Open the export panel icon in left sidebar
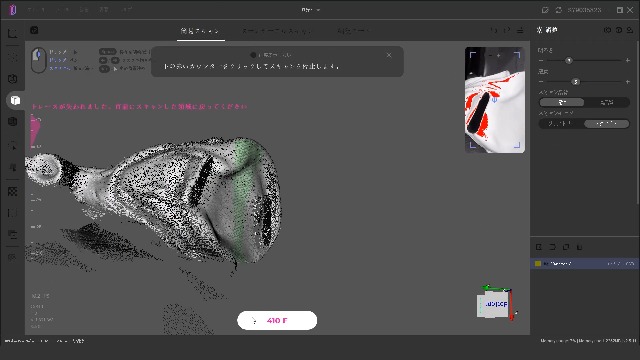 (x=13, y=234)
